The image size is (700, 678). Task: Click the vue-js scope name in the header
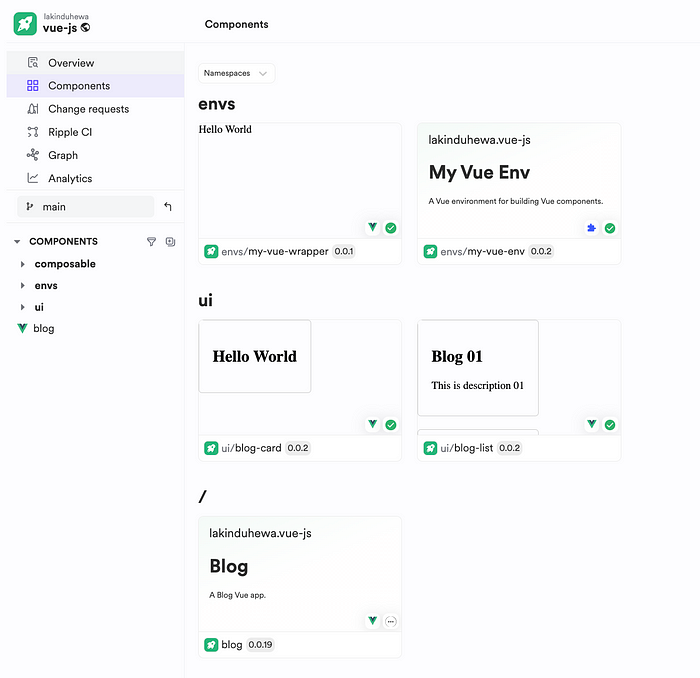coord(60,28)
